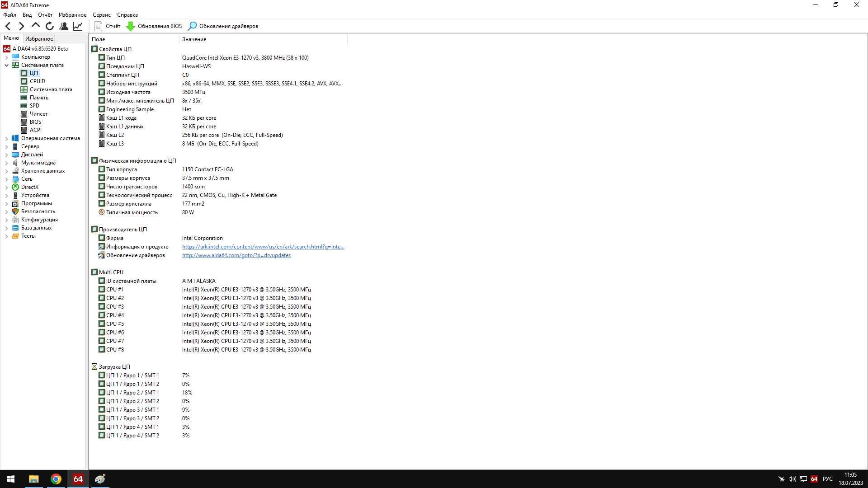Open the user icon in the toolbar
Image resolution: width=868 pixels, height=488 pixels.
point(64,26)
